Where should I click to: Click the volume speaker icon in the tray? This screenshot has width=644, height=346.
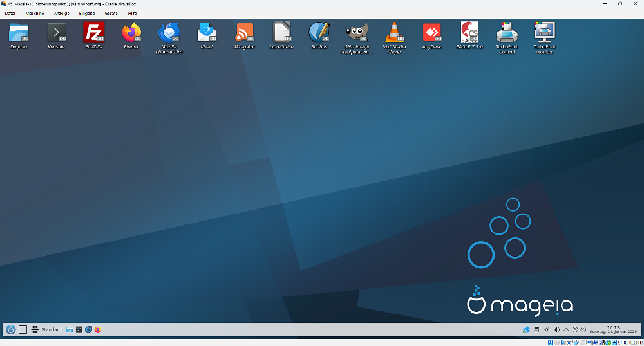[556, 330]
